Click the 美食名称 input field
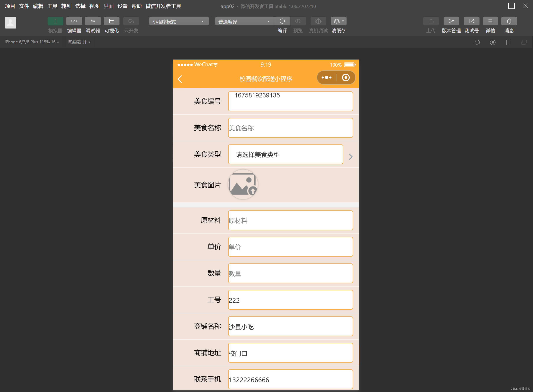This screenshot has width=533, height=392. click(x=291, y=128)
